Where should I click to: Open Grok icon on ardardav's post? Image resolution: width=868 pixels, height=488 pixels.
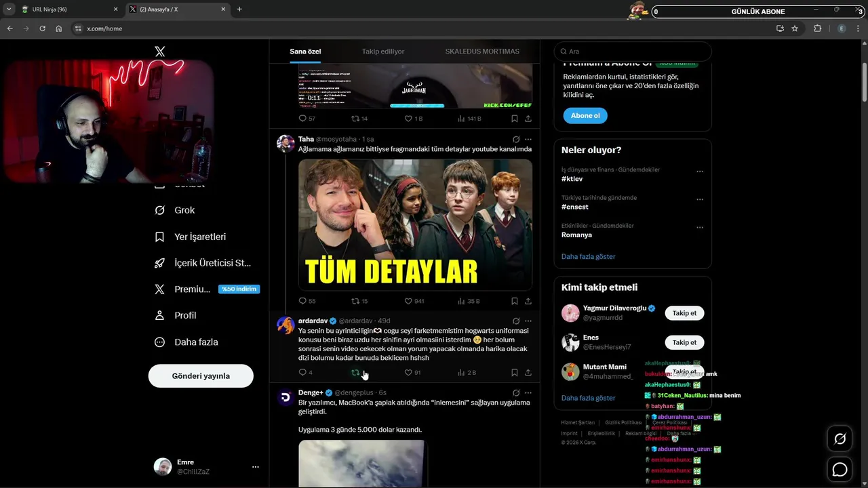pos(516,321)
